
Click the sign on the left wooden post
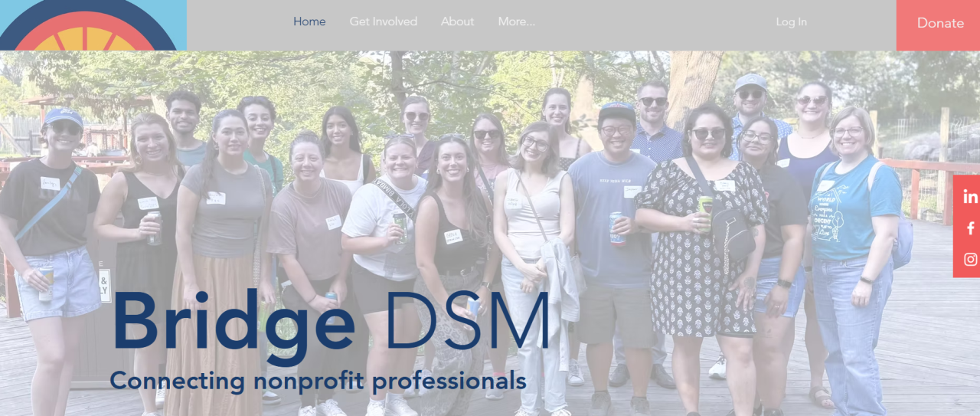[104, 284]
